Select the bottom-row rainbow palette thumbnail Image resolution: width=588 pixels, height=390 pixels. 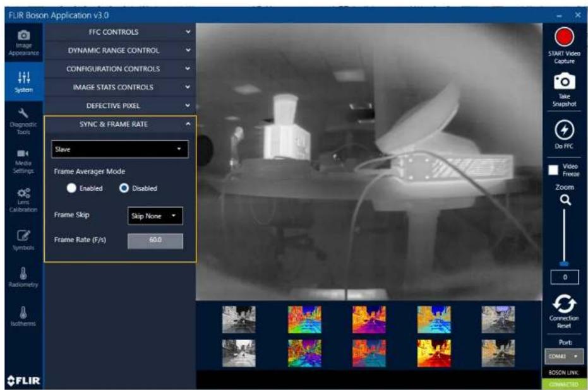click(x=304, y=353)
